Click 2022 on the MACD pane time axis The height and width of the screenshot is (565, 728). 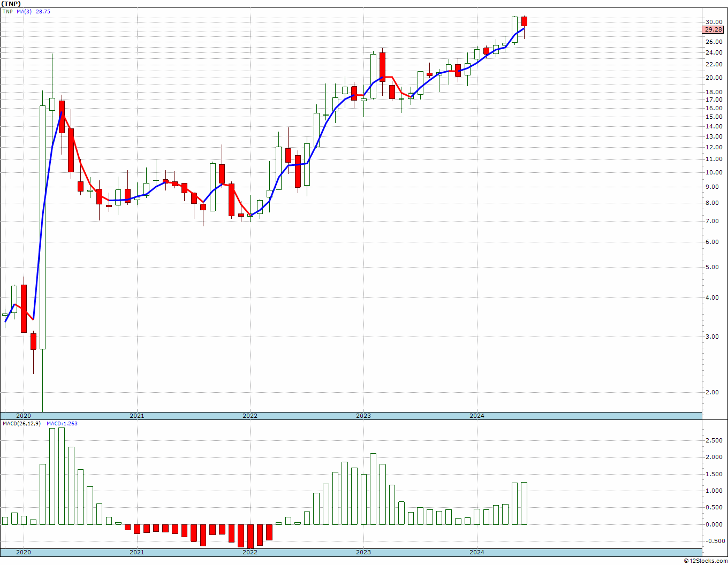point(250,552)
